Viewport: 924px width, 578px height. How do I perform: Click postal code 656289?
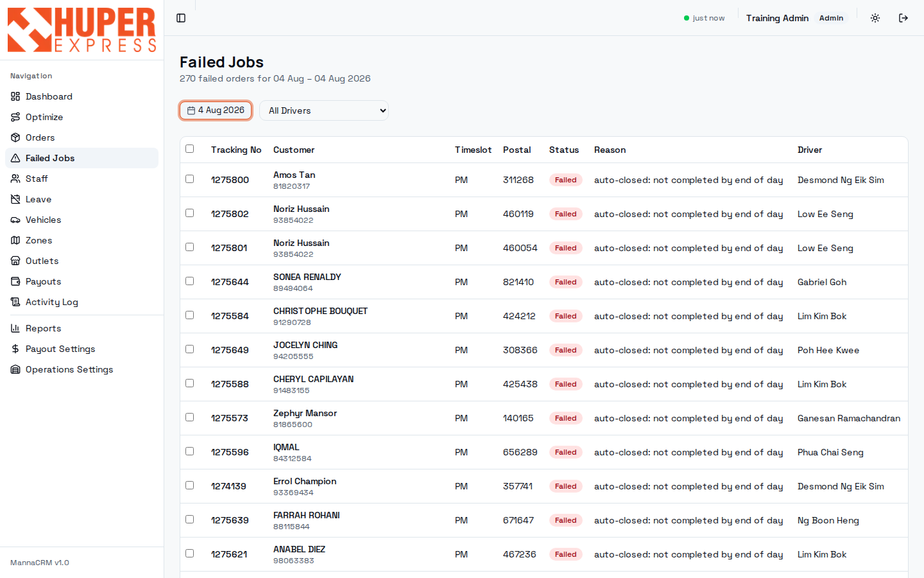tap(520, 452)
